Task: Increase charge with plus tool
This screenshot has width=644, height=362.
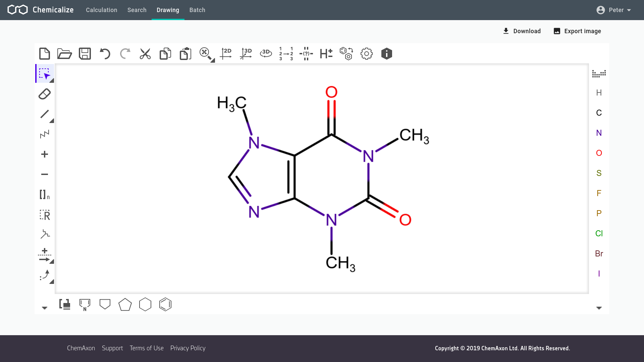Action: pos(45,154)
